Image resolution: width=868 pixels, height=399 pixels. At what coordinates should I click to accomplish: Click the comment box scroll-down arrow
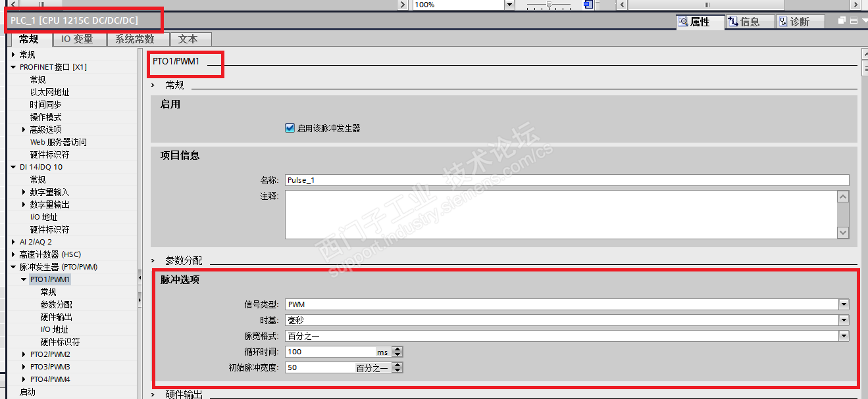(843, 232)
